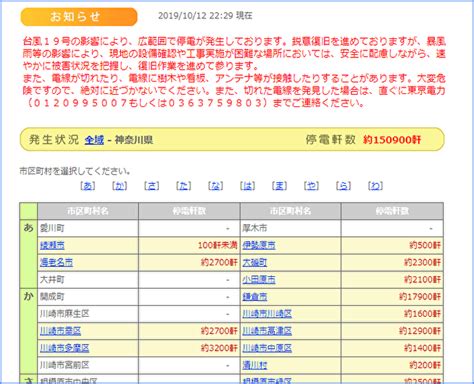This screenshot has width=474, height=384.
Task: Open the 全域 link in the status bar
Action: pyautogui.click(x=94, y=140)
